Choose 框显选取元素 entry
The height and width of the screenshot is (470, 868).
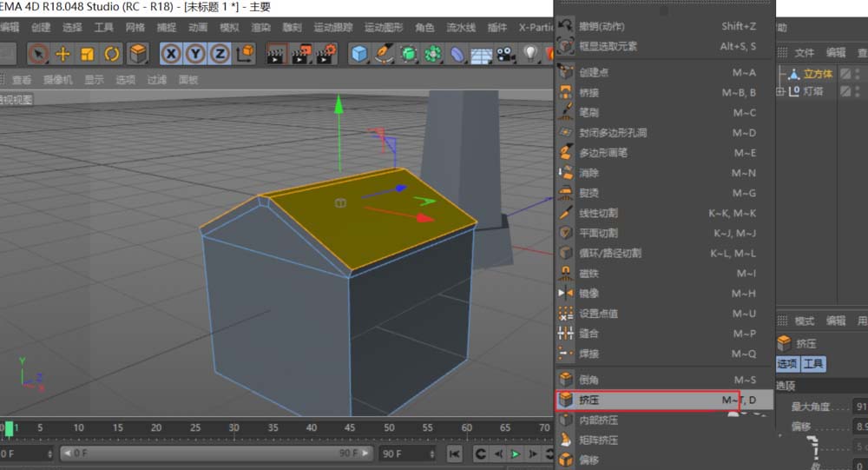coord(663,46)
